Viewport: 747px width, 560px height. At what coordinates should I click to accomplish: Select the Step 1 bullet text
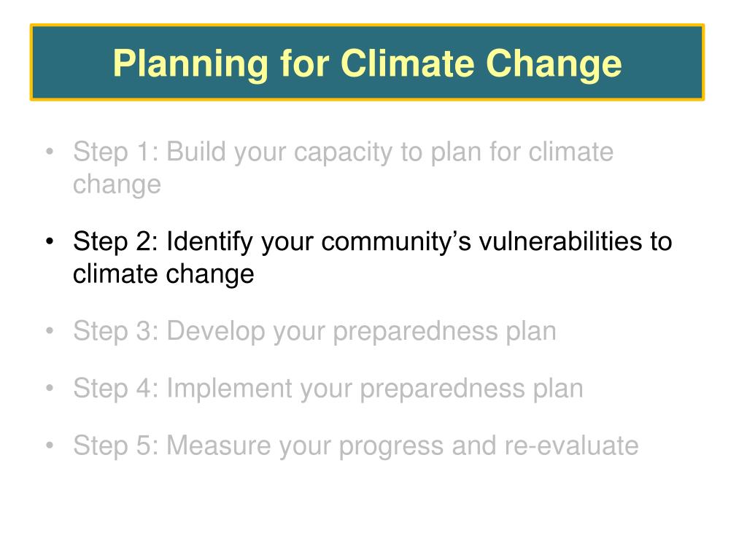(x=343, y=168)
